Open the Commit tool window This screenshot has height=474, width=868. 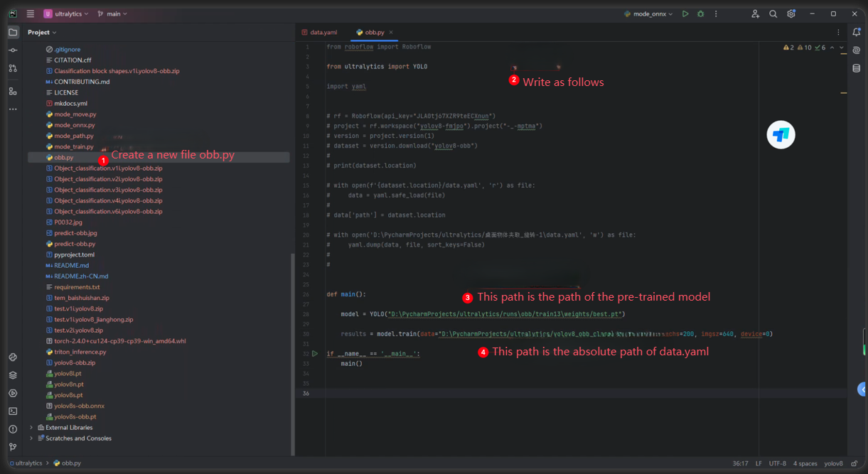13,50
